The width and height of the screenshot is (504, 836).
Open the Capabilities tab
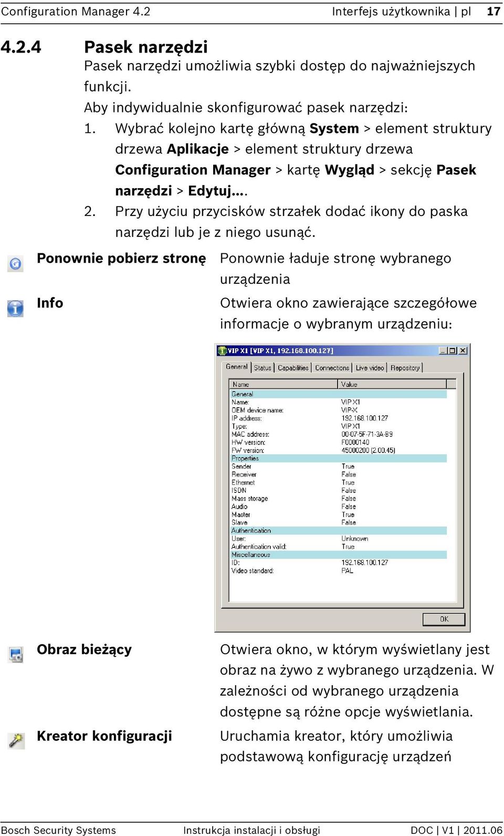pos(293,368)
